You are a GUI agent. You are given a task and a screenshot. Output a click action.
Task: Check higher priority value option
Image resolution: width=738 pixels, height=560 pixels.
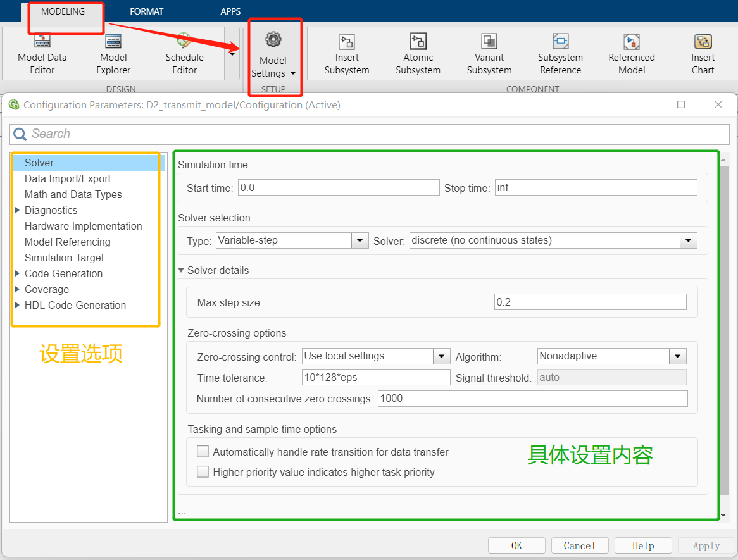tap(203, 471)
